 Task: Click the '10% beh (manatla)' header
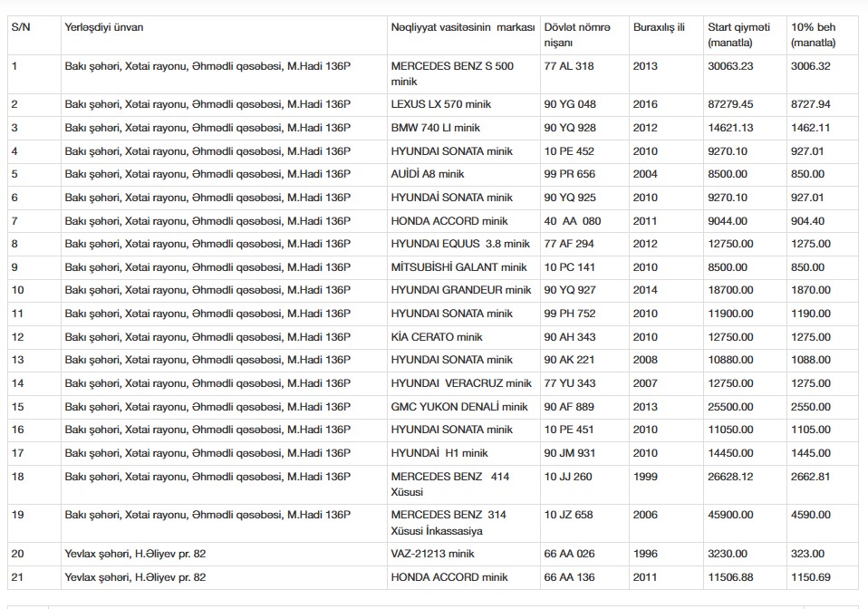[x=813, y=34]
